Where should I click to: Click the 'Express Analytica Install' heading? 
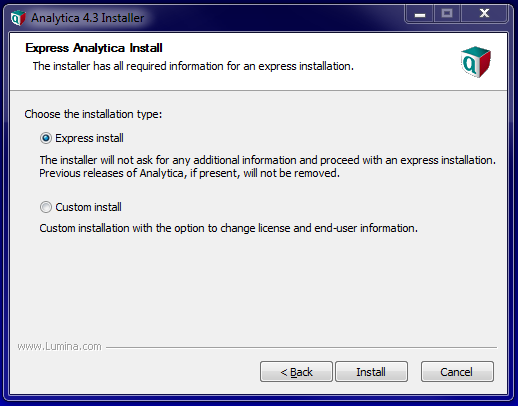[x=94, y=48]
